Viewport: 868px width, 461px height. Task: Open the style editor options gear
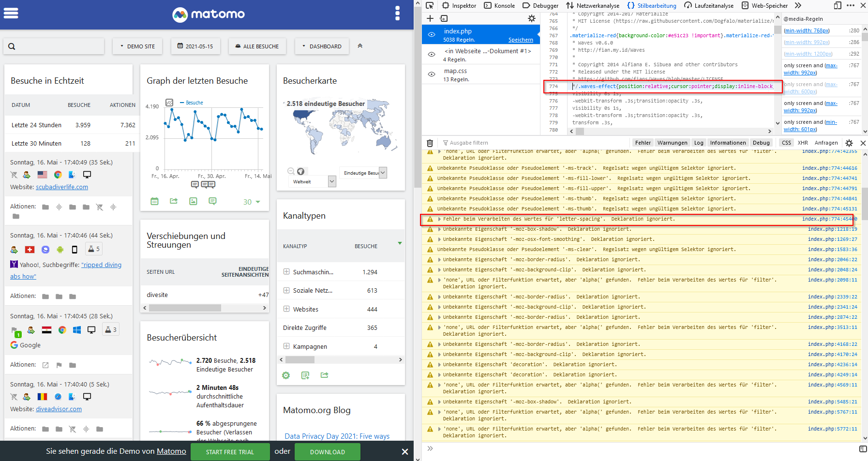532,18
